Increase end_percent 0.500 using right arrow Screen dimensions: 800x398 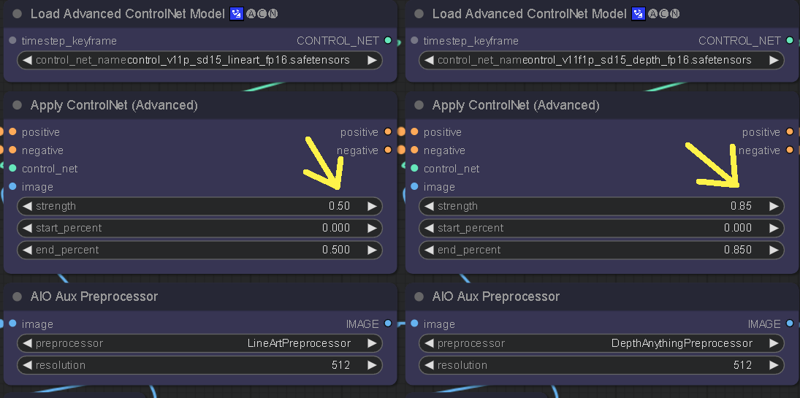click(372, 250)
